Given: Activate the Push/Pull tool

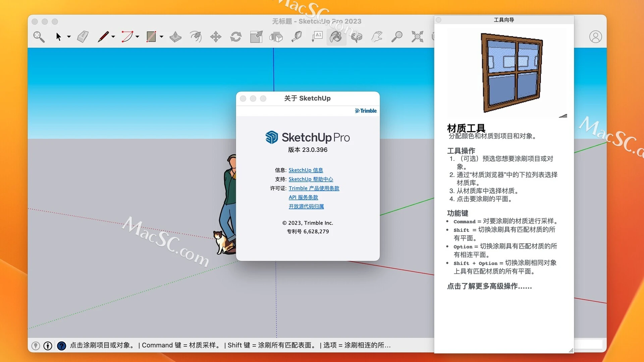Looking at the screenshot, I should pyautogui.click(x=175, y=37).
